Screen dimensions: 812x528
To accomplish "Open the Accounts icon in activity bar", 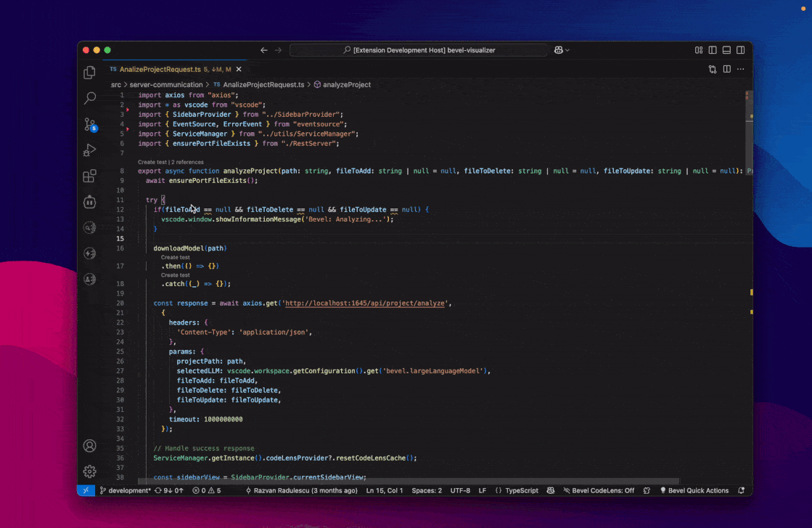I will tap(90, 446).
